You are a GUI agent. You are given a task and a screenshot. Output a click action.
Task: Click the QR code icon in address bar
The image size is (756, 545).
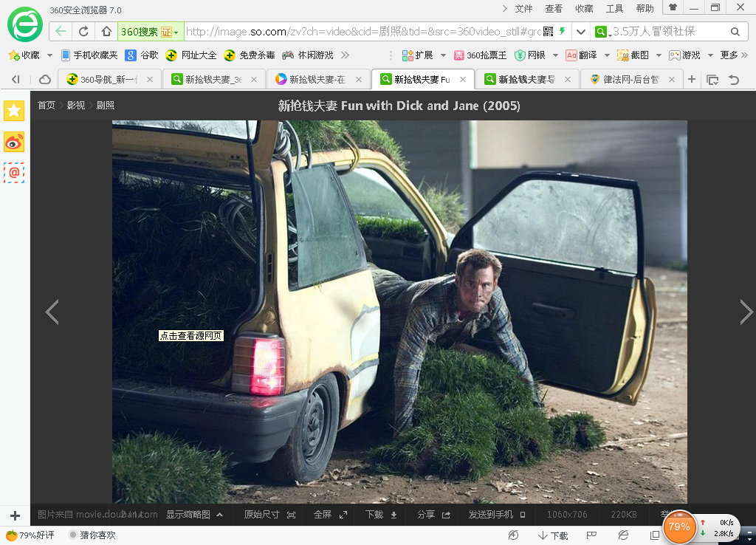549,32
